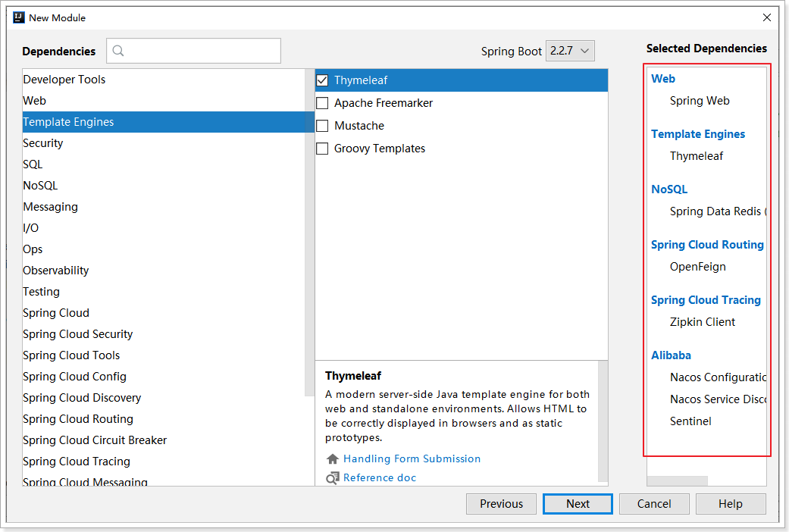Select the Spring Cloud Routing category
Viewport: 789px width, 532px height.
point(78,419)
